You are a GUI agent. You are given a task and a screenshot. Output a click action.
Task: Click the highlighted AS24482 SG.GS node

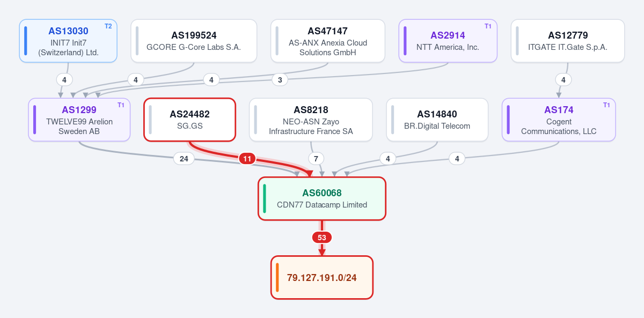190,120
